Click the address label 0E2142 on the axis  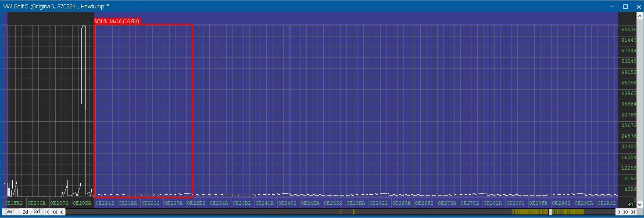tap(105, 203)
